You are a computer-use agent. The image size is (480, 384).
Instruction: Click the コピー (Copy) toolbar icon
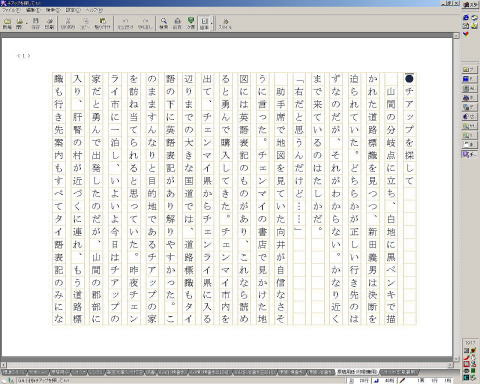pos(85,23)
